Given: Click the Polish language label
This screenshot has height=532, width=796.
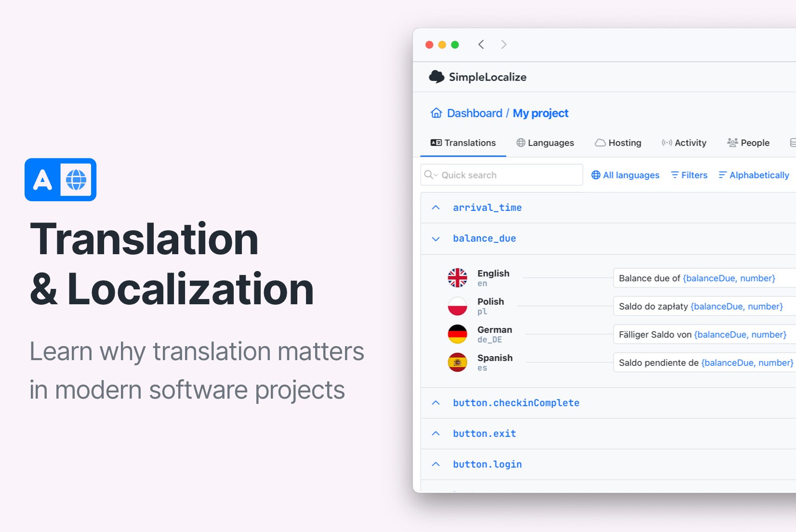Looking at the screenshot, I should pyautogui.click(x=491, y=301).
